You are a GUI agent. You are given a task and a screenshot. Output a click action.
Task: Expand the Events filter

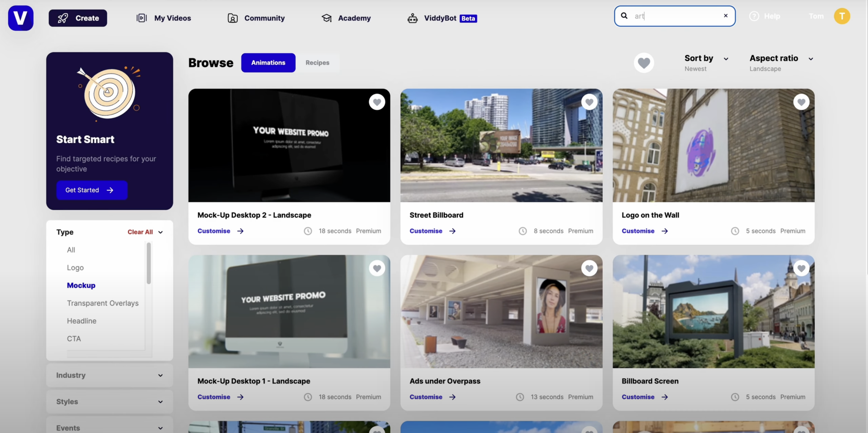pyautogui.click(x=109, y=427)
